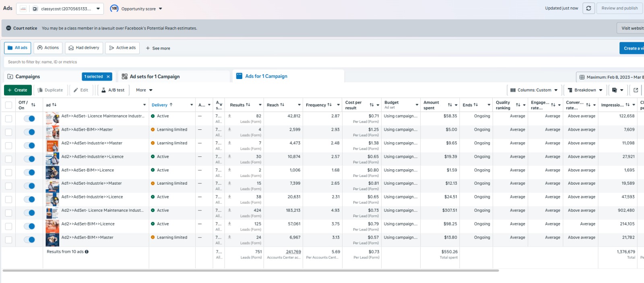644x283 pixels.
Task: Check the box for Ad1>>AdSet-Industrie>>Master row
Action: [8, 186]
